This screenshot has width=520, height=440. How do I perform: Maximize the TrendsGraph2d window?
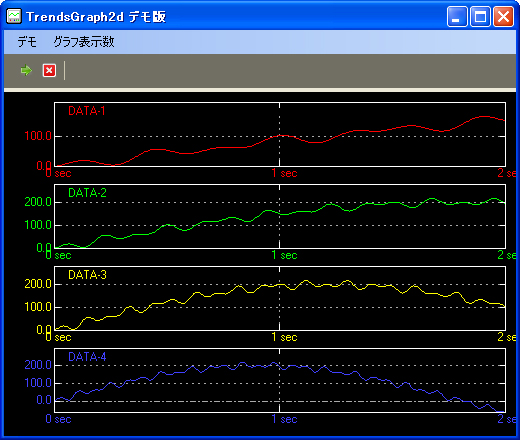480,16
